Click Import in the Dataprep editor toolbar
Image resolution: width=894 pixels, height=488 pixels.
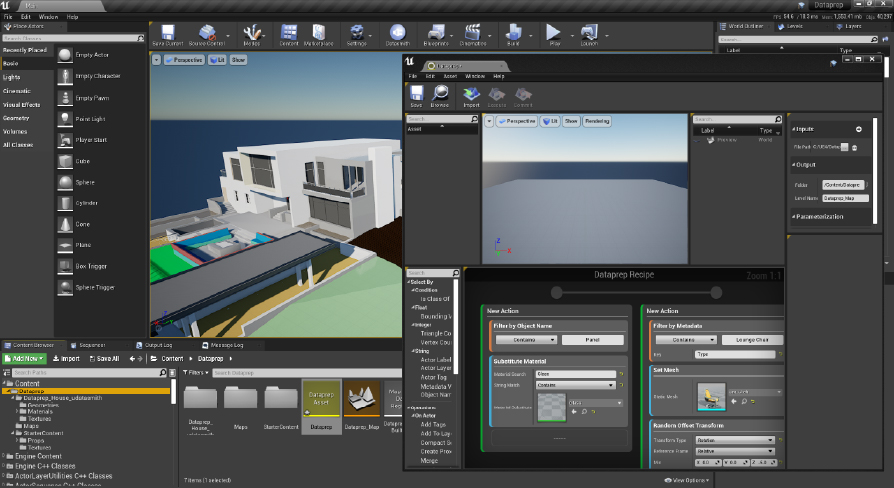pyautogui.click(x=470, y=96)
